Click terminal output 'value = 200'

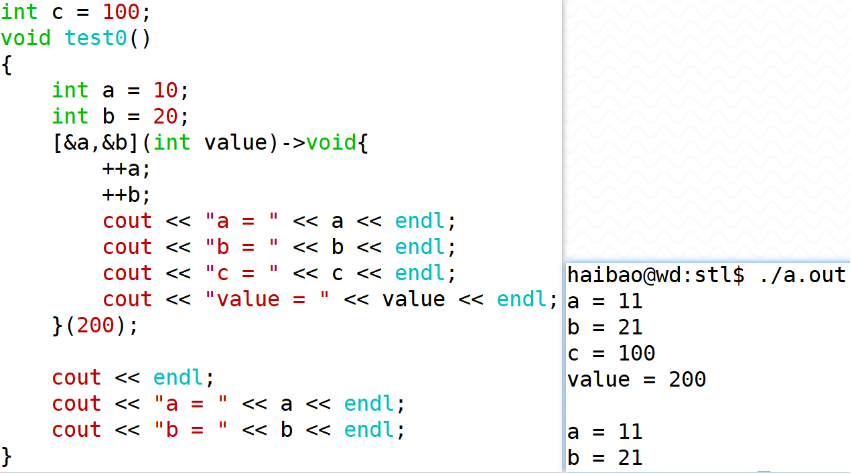coord(637,380)
